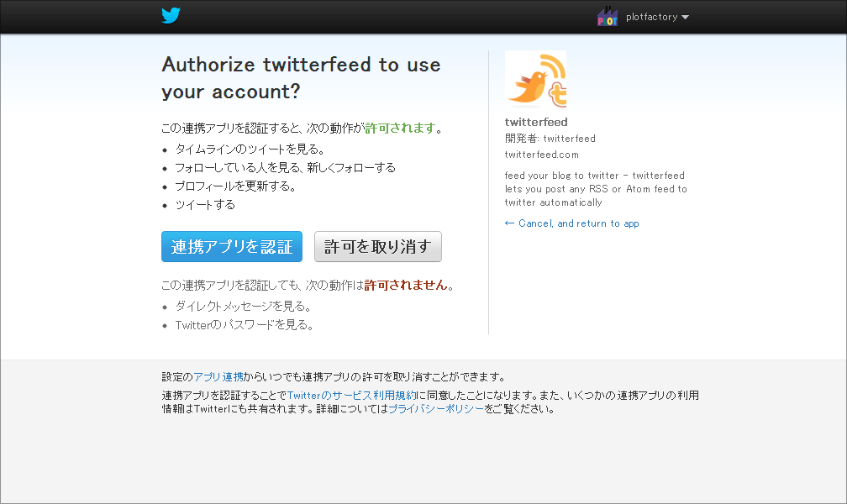Click the Twitter bird logo
The width and height of the screenshot is (847, 504).
click(x=171, y=16)
